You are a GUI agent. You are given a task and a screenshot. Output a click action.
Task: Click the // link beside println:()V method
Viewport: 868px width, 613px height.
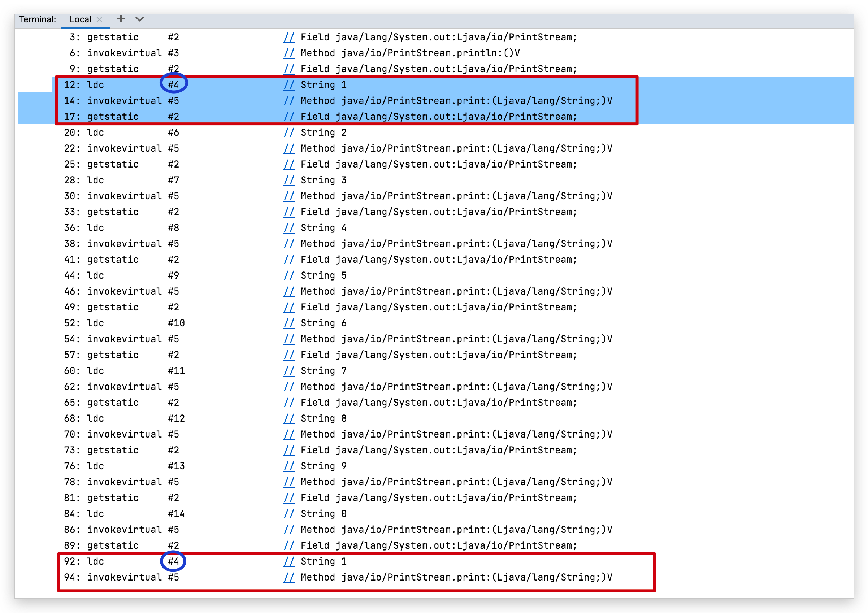[289, 53]
